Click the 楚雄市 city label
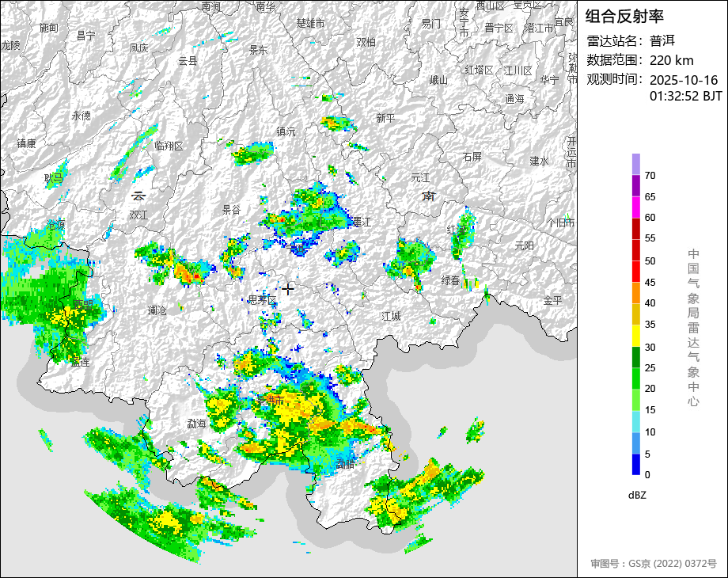The image size is (728, 578). [311, 23]
